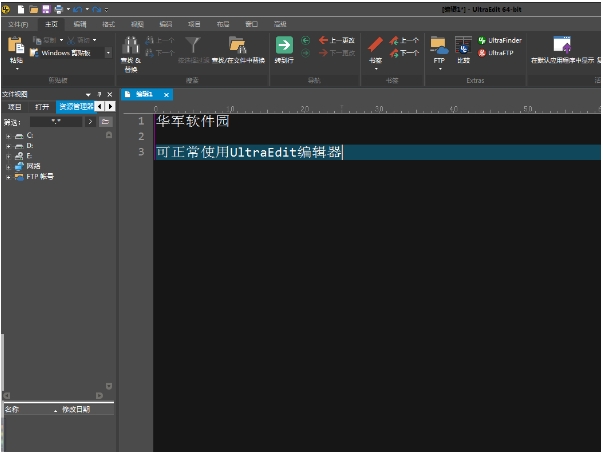Switch to the 格式 ribbon tab

tap(108, 24)
